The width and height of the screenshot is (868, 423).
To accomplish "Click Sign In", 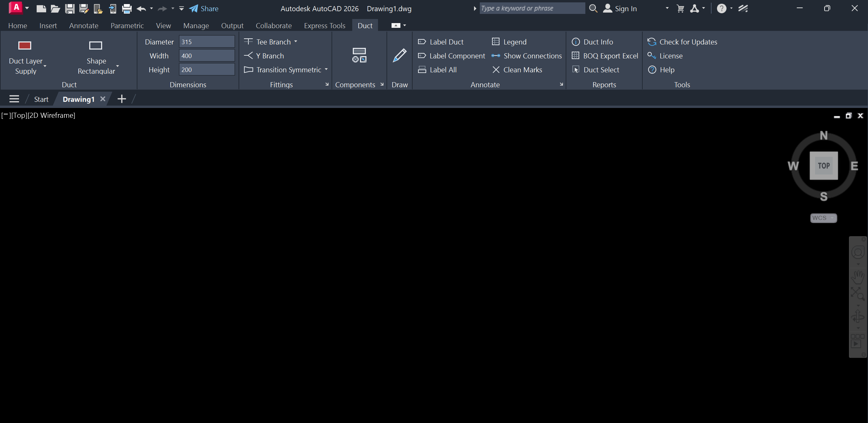I will point(620,8).
